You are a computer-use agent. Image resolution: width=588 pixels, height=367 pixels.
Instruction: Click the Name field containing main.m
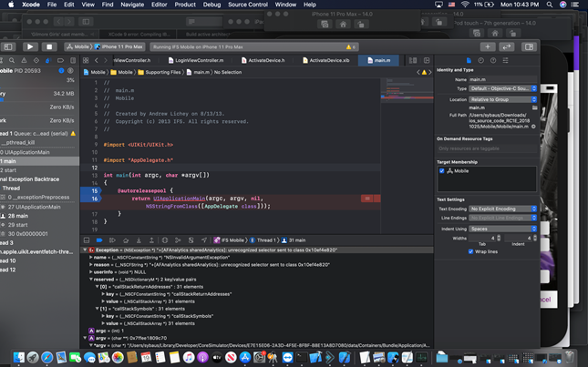[503, 79]
